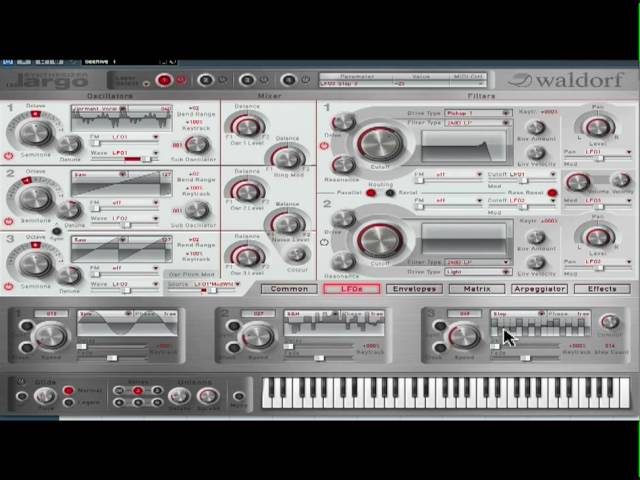Click Oscillator 2 Semitone knob

[36, 199]
